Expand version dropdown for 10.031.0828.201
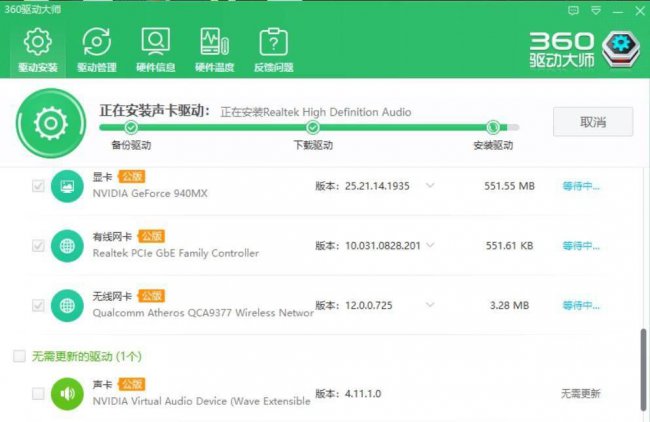 pos(430,245)
